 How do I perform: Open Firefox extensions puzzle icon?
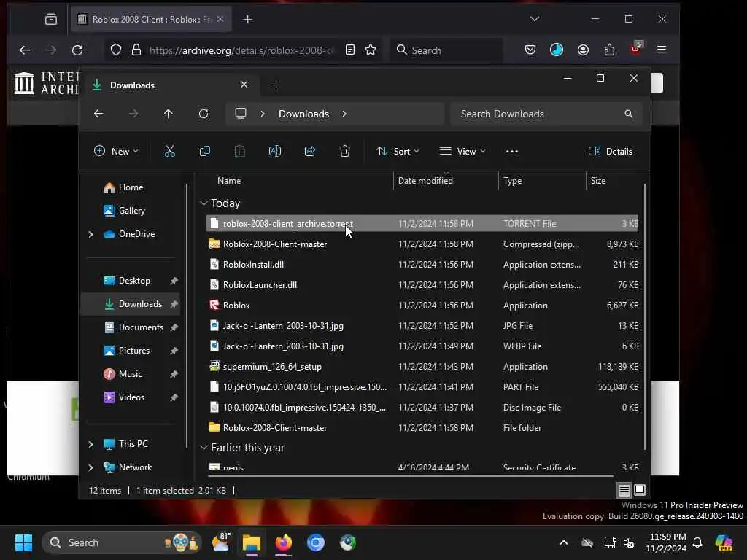609,50
